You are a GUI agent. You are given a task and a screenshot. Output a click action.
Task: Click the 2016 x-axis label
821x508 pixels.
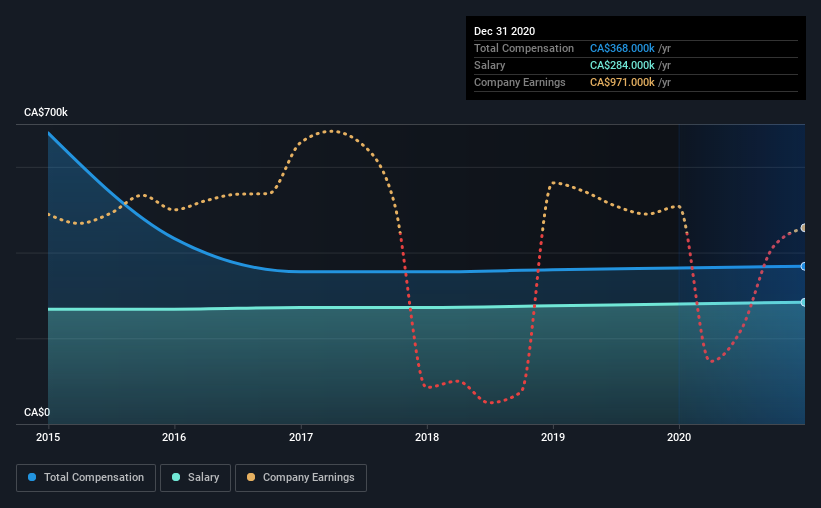coord(174,437)
